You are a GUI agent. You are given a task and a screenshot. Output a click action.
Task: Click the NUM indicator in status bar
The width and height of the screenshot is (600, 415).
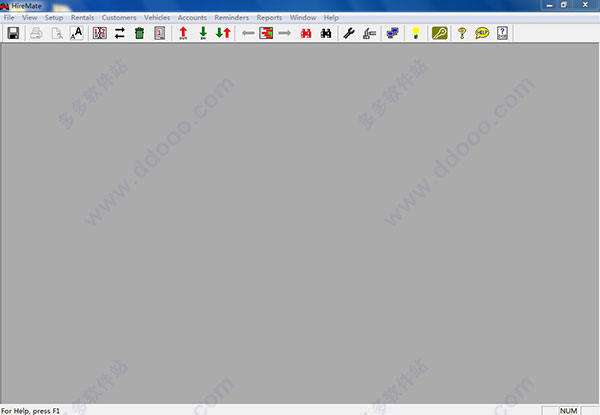569,411
